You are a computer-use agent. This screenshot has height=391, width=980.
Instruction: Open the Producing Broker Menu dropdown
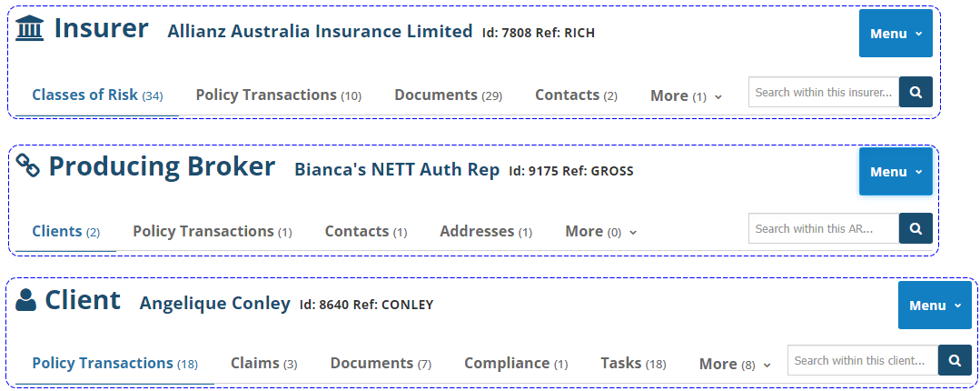(x=896, y=172)
